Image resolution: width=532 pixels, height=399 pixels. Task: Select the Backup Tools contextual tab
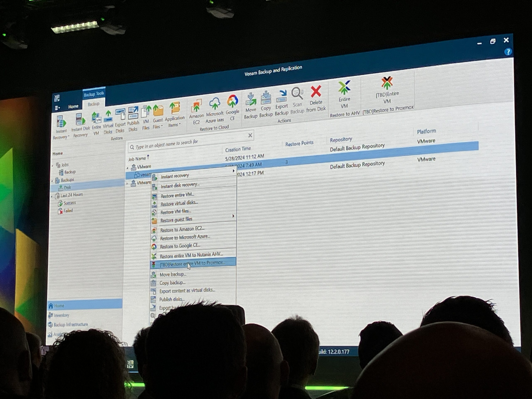tap(94, 94)
